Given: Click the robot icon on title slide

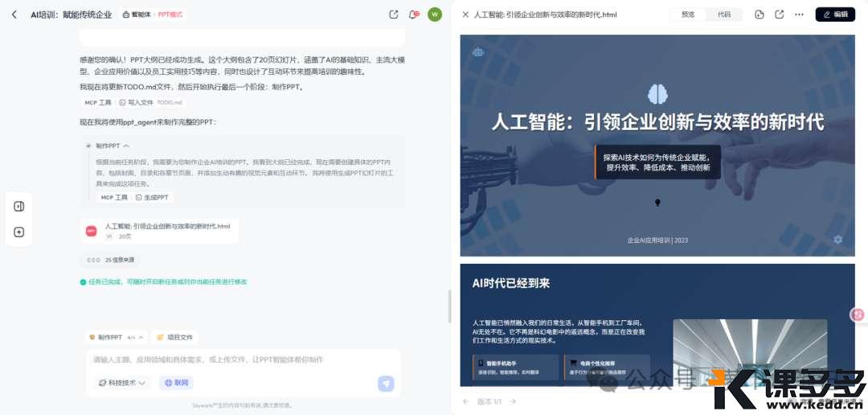Looking at the screenshot, I should pos(478,52).
